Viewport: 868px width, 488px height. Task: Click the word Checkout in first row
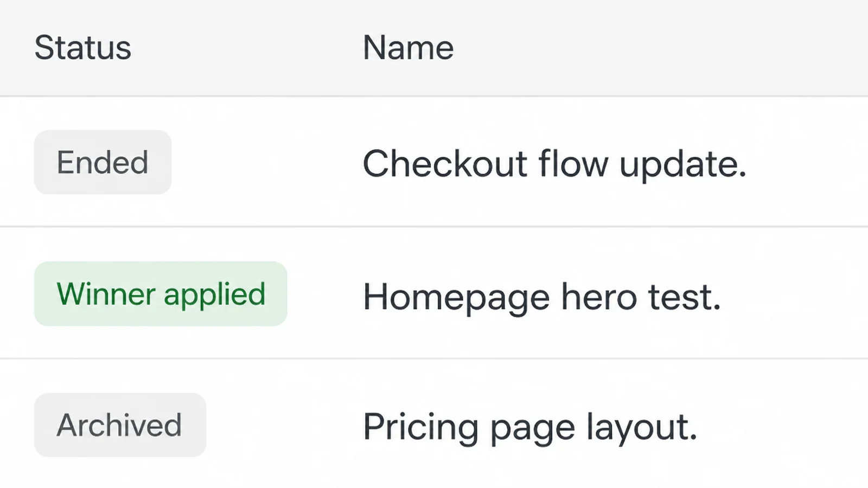coord(445,164)
